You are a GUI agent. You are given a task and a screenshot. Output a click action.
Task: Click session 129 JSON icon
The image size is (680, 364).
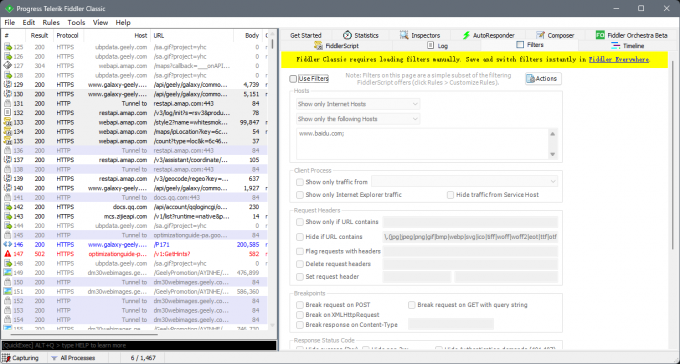pyautogui.click(x=7, y=85)
